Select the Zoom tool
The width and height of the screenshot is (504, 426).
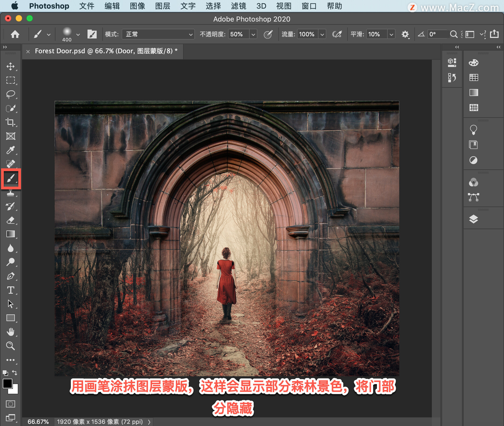click(x=10, y=346)
